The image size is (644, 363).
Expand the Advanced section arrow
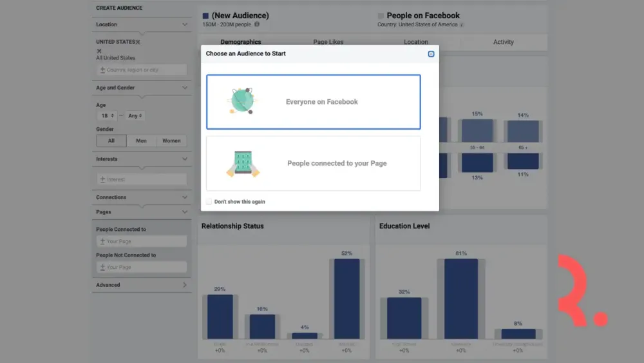click(185, 285)
